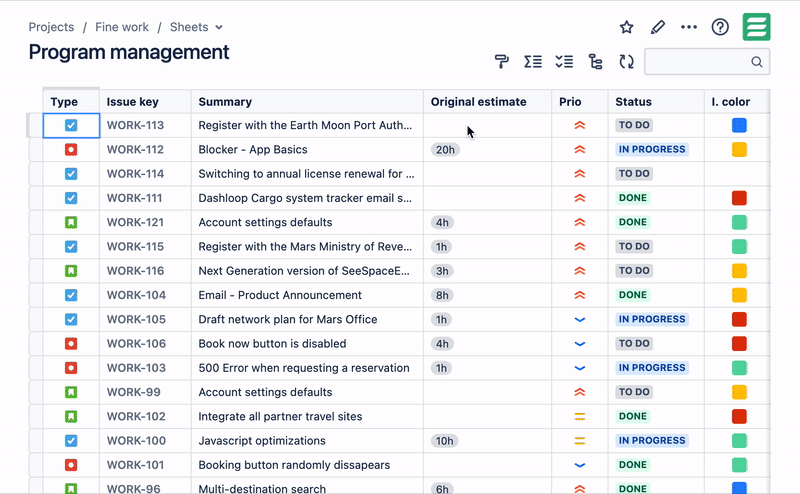Click bug type icon of WORK-101
This screenshot has height=494, width=800.
click(71, 465)
